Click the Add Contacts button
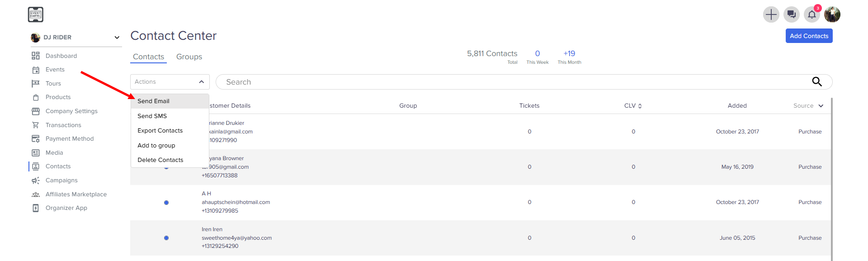This screenshot has width=868, height=261. click(x=809, y=36)
